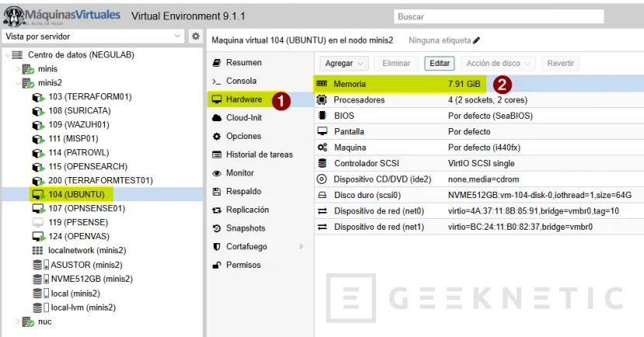Click the ASUSTOR storage icon
This screenshot has width=644, height=337.
[x=40, y=265]
